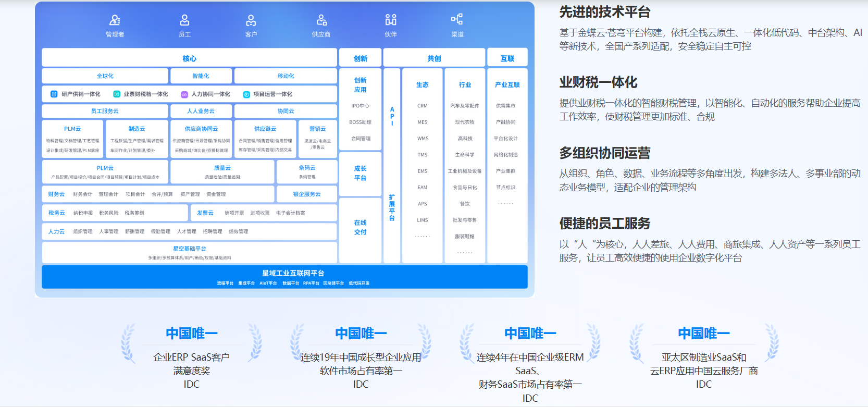Click 中国唯一 above 企业ERP SaaS客户
868x407 pixels.
192,333
